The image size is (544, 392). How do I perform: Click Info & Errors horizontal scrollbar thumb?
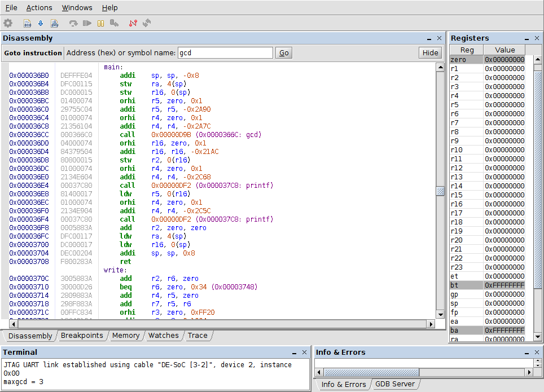tap(371, 372)
